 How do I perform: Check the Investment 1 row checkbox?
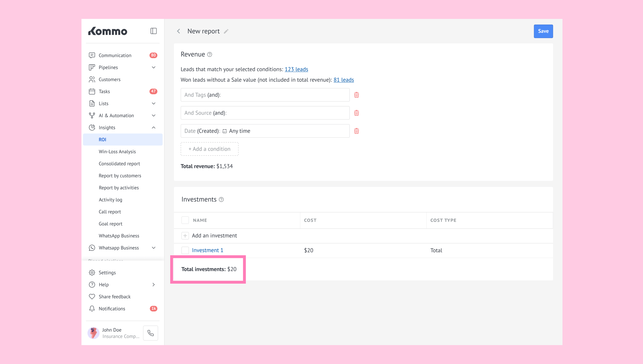pos(185,250)
